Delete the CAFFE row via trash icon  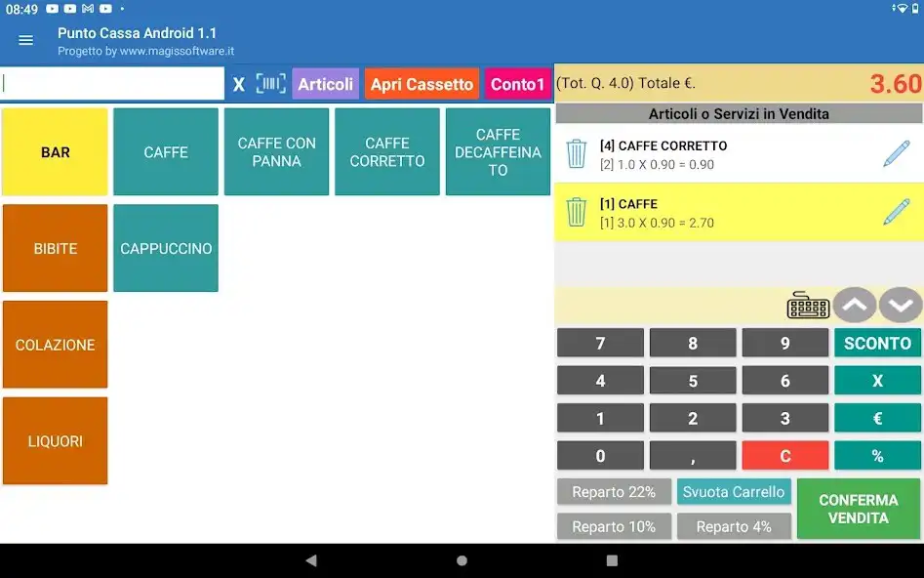(x=577, y=212)
